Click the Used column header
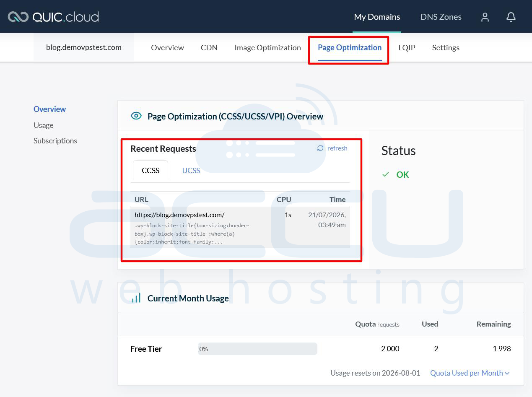Viewport: 532px width, 397px height. pyautogui.click(x=430, y=324)
